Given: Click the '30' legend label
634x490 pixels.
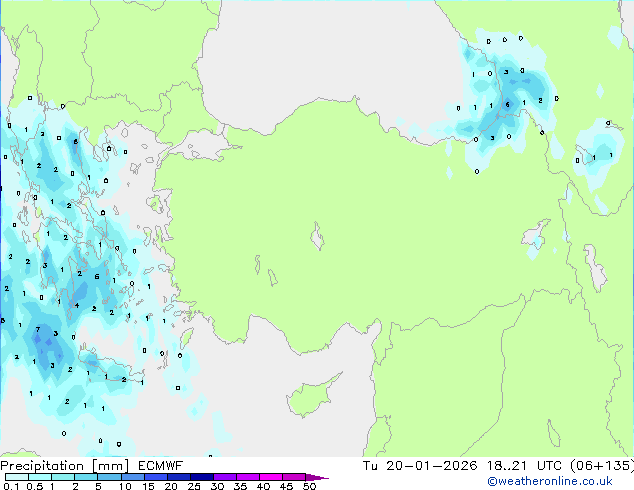Looking at the screenshot, I should click(x=217, y=486).
